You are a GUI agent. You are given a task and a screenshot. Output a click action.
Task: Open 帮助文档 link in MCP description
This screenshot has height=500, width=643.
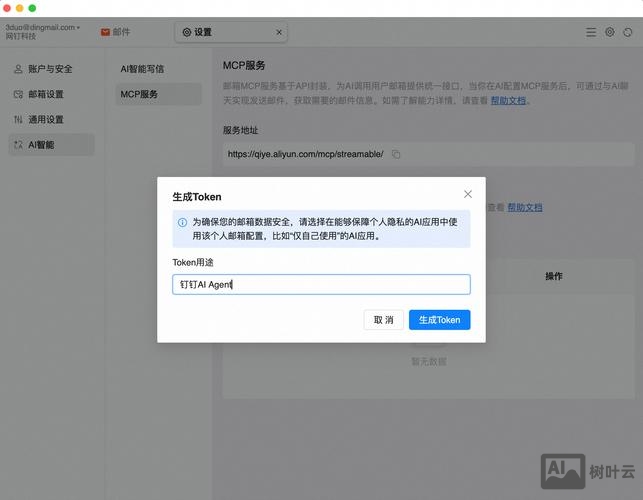pos(508,100)
